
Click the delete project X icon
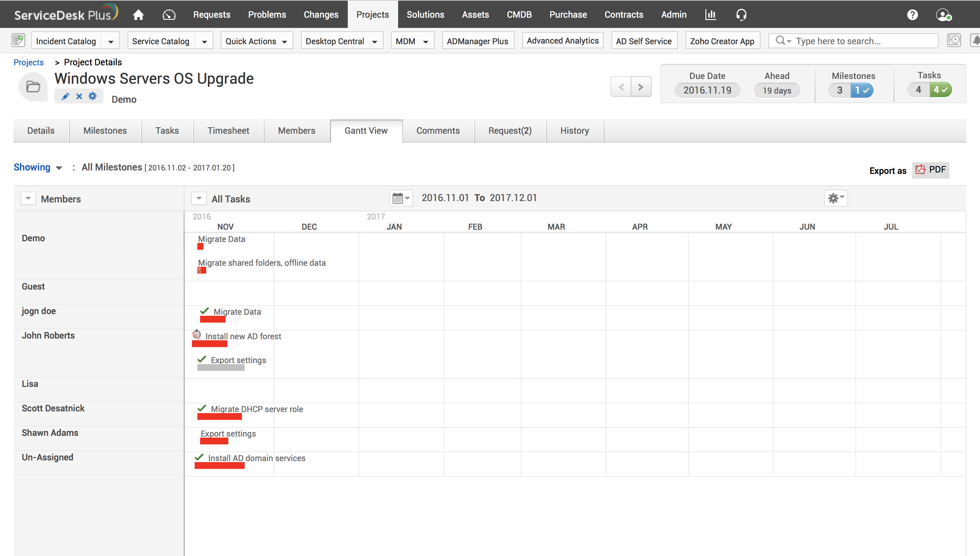coord(79,96)
